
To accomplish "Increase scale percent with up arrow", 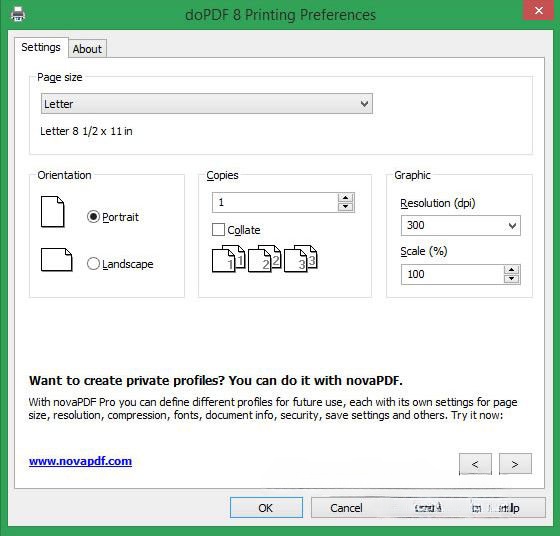I will [x=511, y=270].
